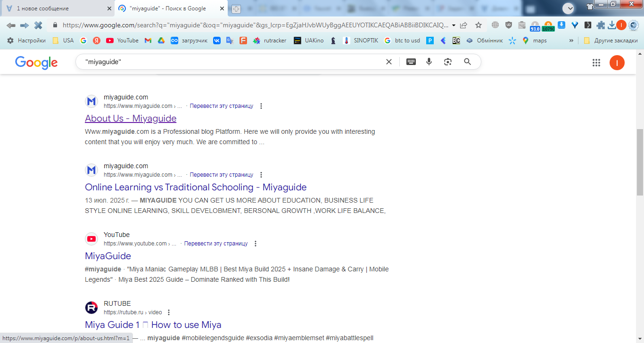
Task: Open the SINOPTIK bookmark
Action: point(361,41)
